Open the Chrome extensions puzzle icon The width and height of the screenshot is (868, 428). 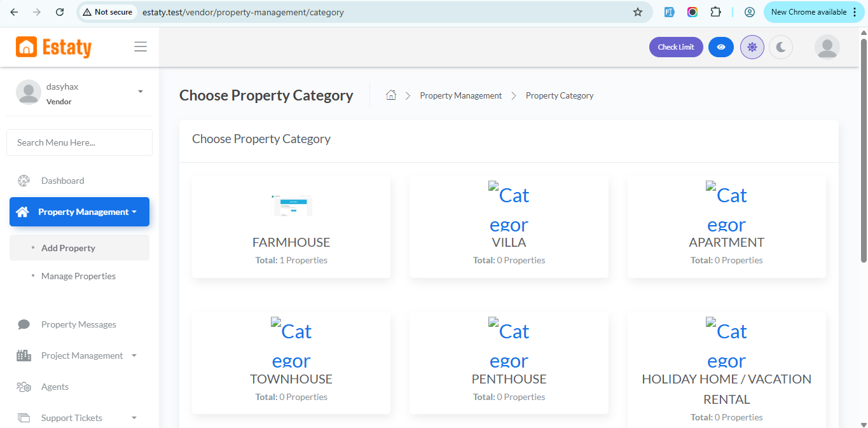pos(715,12)
